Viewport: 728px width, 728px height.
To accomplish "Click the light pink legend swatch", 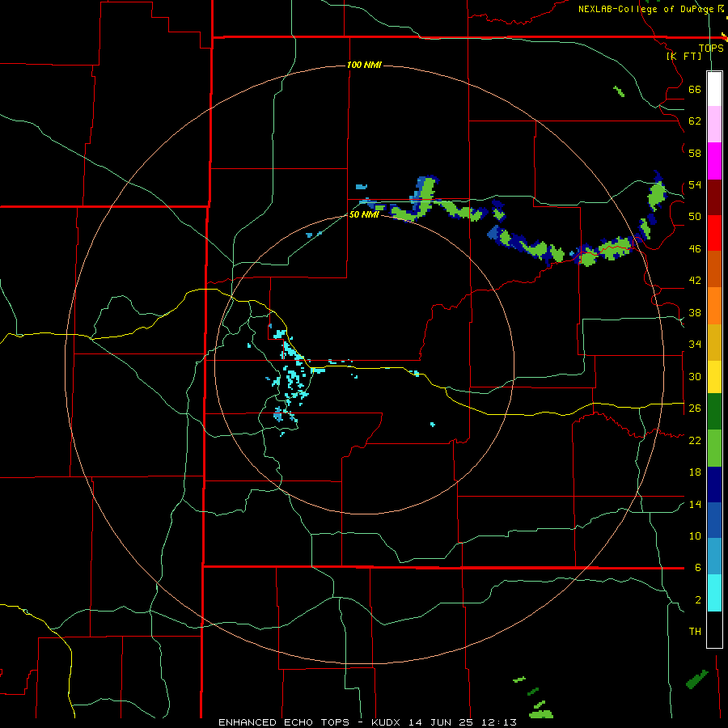I will [x=714, y=124].
